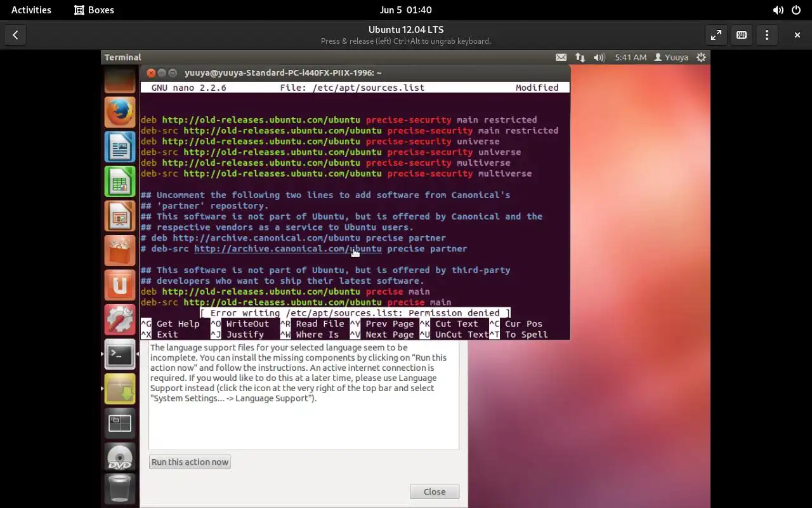812x508 pixels.
Task: Click the ^U UnCut Text shortcut label
Action: [454, 335]
